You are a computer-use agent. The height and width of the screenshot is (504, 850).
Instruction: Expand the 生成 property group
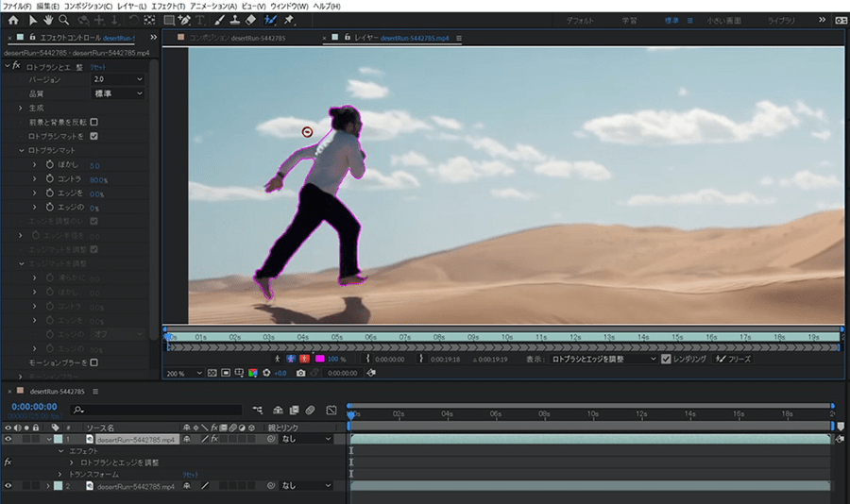tap(21, 109)
